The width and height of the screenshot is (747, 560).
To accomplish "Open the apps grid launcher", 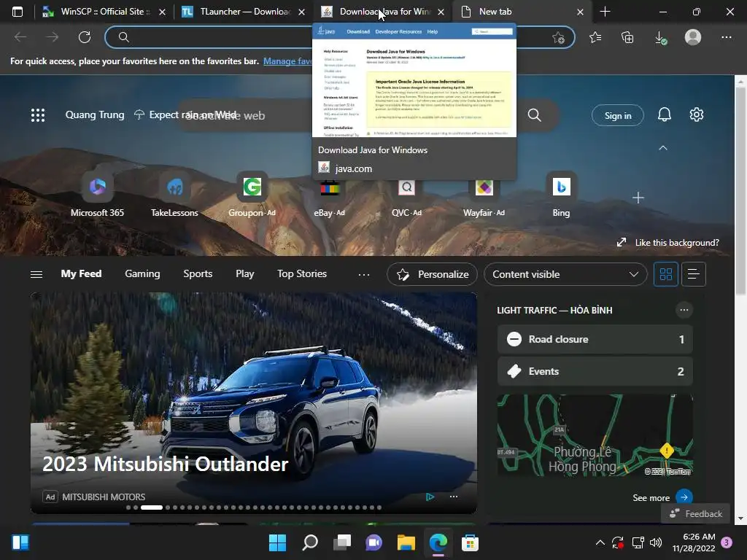I will point(38,114).
